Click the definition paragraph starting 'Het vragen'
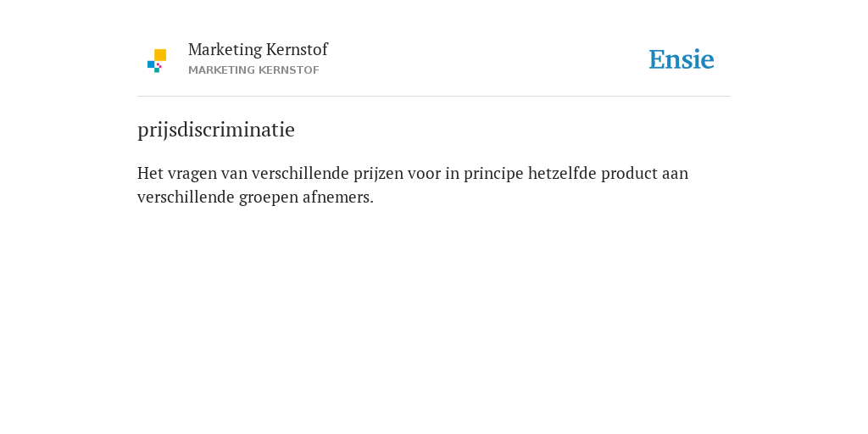Viewport: 868px width, 434px height. coord(413,185)
